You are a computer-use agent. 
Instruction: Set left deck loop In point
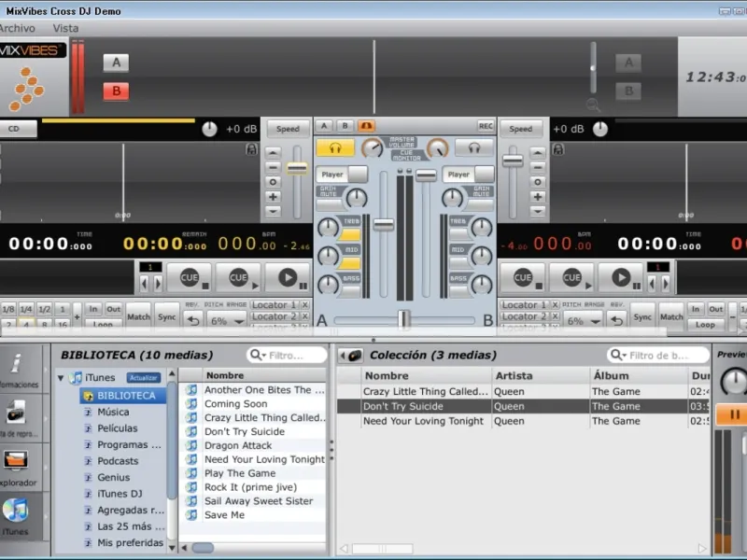[93, 309]
